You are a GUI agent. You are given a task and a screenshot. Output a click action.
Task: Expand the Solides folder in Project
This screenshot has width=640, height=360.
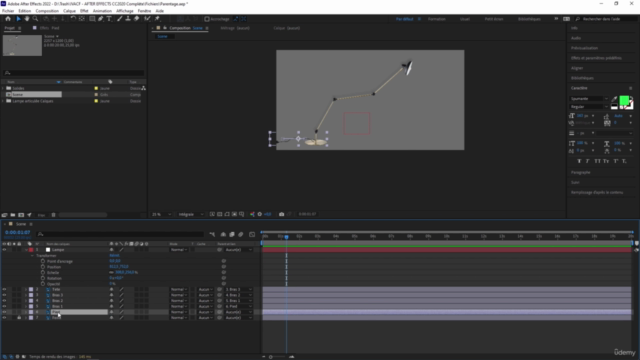[4, 88]
